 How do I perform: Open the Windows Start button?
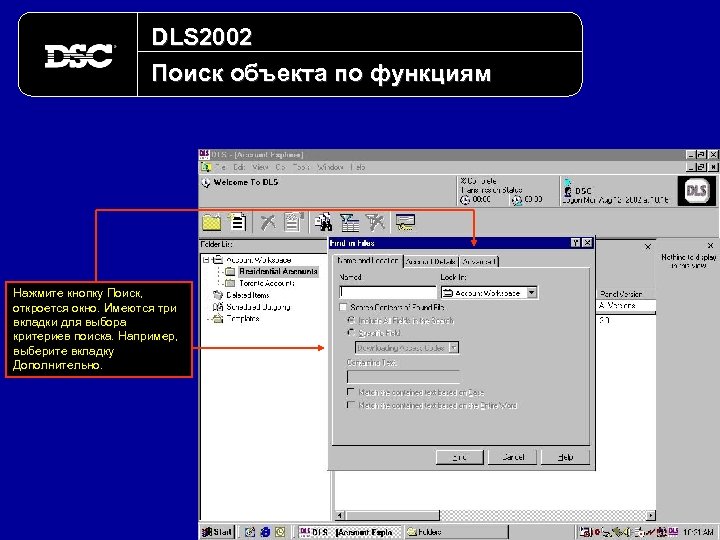(x=217, y=532)
